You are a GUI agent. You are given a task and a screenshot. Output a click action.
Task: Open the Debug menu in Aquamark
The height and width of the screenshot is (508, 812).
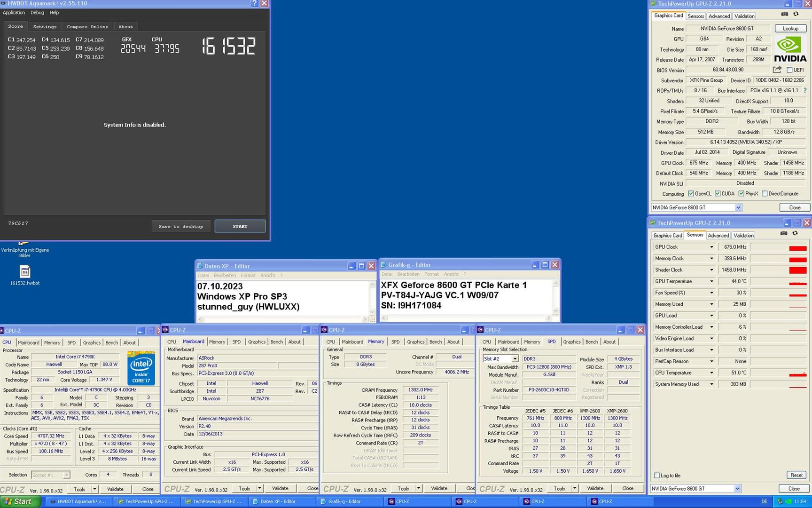[x=37, y=13]
